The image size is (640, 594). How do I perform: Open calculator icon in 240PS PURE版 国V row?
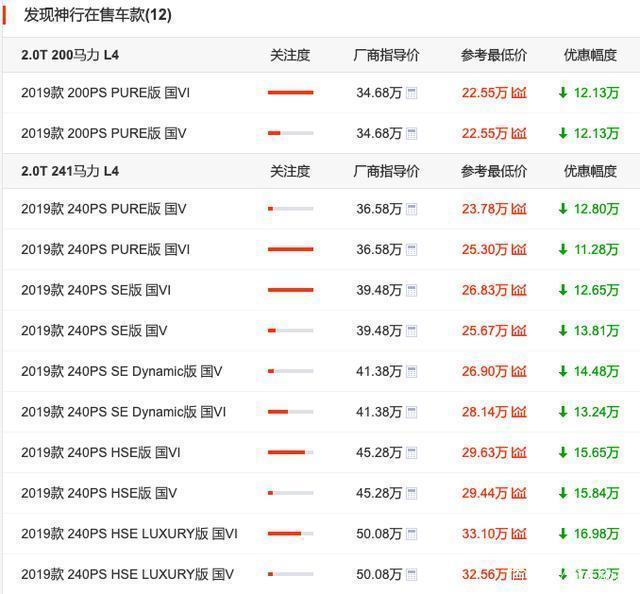411,209
